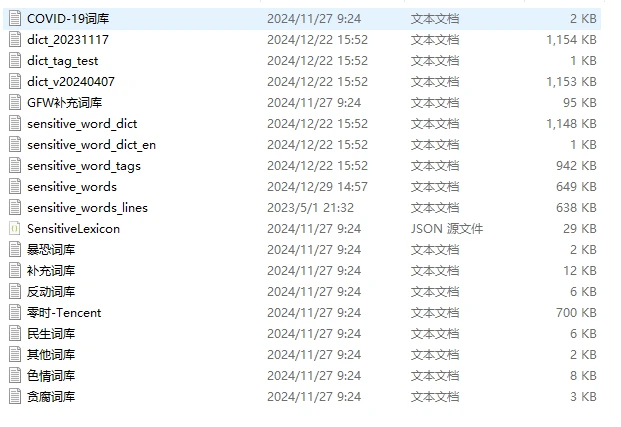Click the 色情词库 file name
621x427 pixels.
51,376
